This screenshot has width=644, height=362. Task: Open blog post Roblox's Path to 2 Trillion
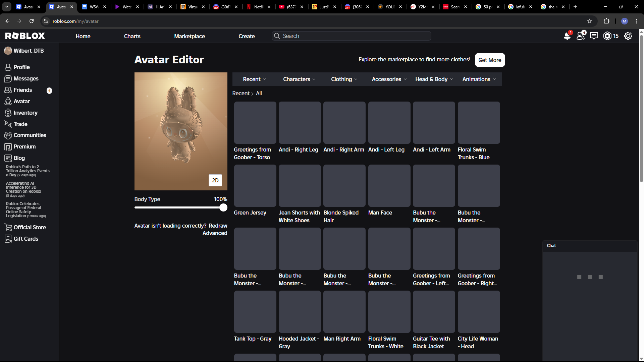tap(28, 171)
